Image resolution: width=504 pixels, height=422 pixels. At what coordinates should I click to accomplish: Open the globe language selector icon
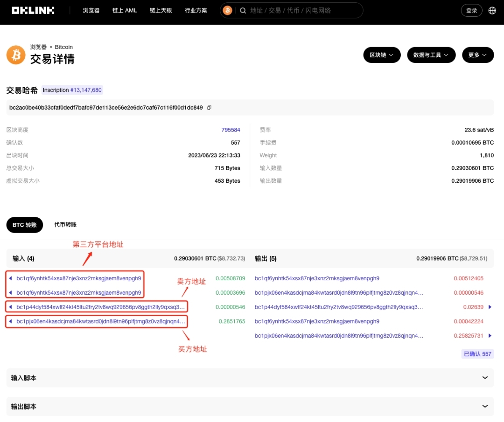tap(492, 10)
